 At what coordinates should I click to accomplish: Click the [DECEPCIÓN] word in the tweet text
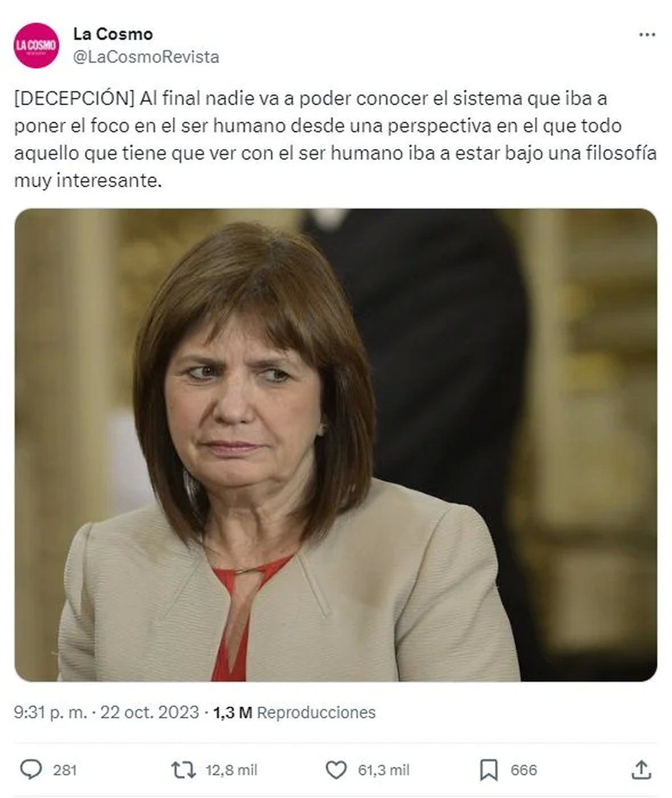pyautogui.click(x=74, y=99)
